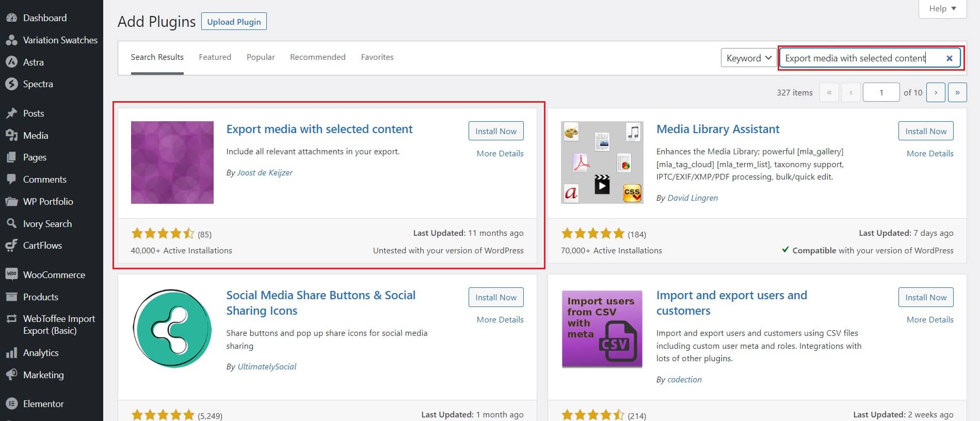The image size is (980, 421).
Task: Visit author codection link
Action: point(684,379)
